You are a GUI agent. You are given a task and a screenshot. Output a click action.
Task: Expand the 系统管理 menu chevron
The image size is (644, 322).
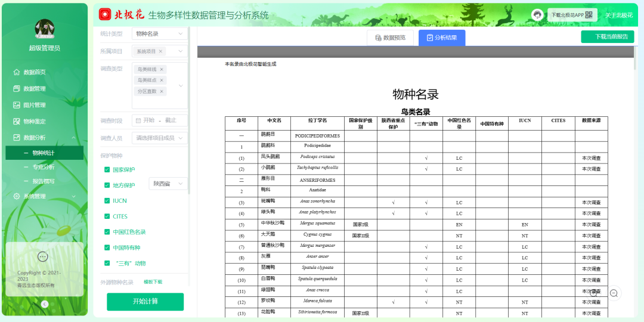73,196
